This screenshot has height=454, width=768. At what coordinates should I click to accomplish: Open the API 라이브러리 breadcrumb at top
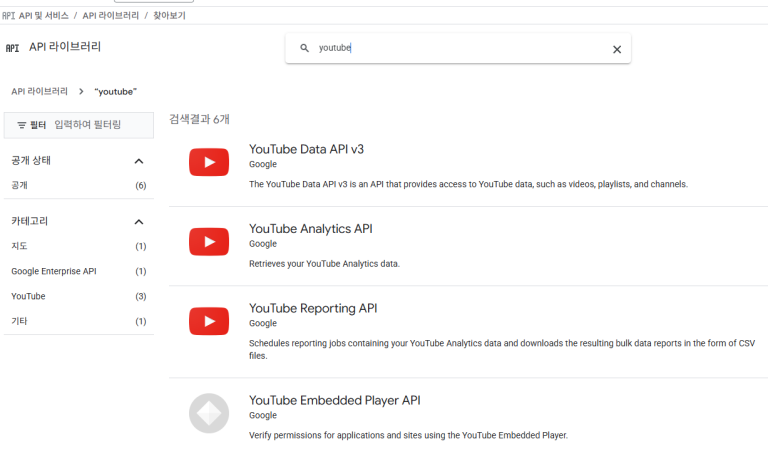111,16
